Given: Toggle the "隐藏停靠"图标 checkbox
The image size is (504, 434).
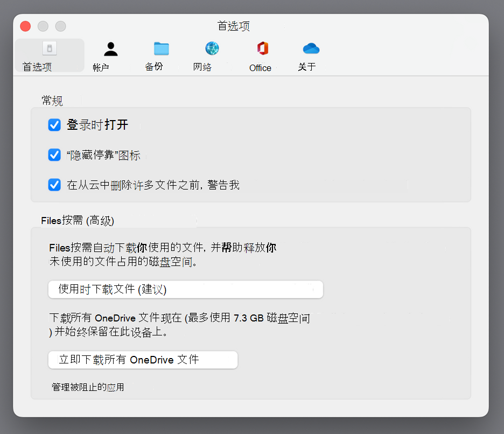Looking at the screenshot, I should 54,155.
